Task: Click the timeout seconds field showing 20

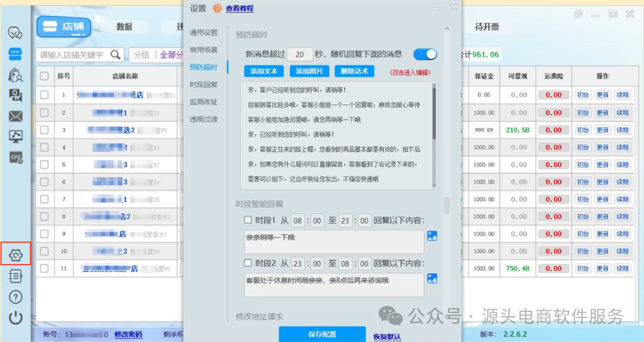Action: point(300,54)
